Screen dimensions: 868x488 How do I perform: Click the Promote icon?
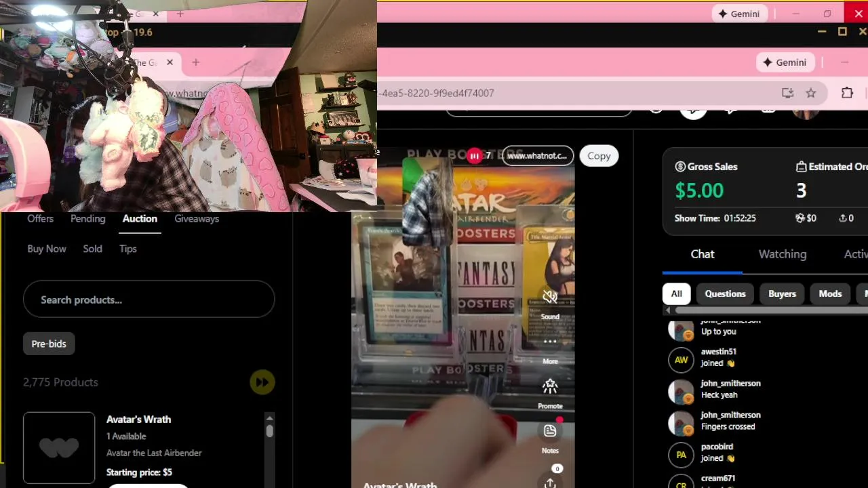coord(550,386)
